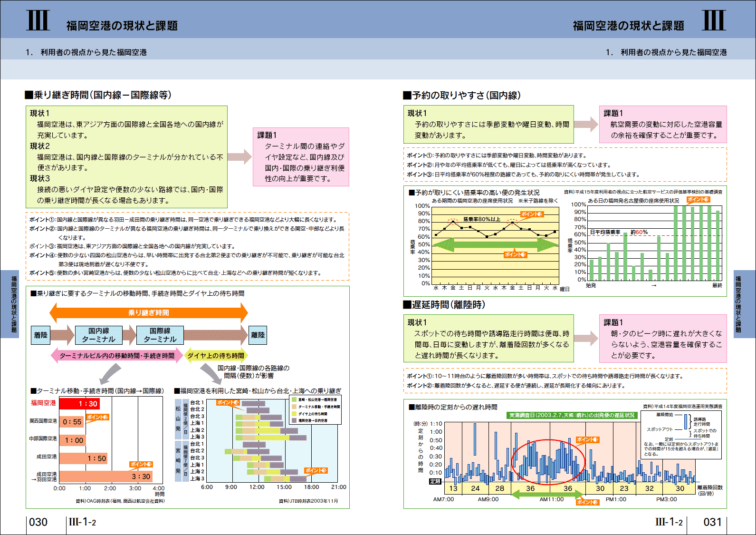Click the 離着陸回数 value 24
756x535 pixels.
[475, 488]
